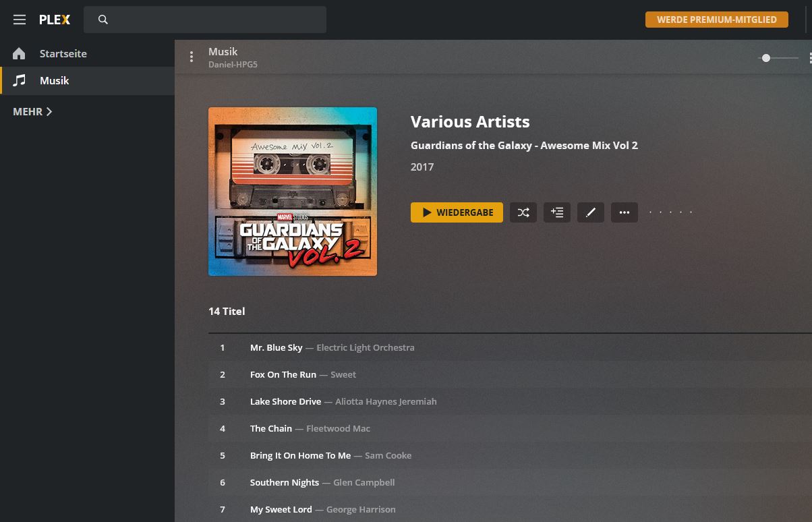Toggle the view options icon at top right
812x522 pixels.
tap(809, 58)
